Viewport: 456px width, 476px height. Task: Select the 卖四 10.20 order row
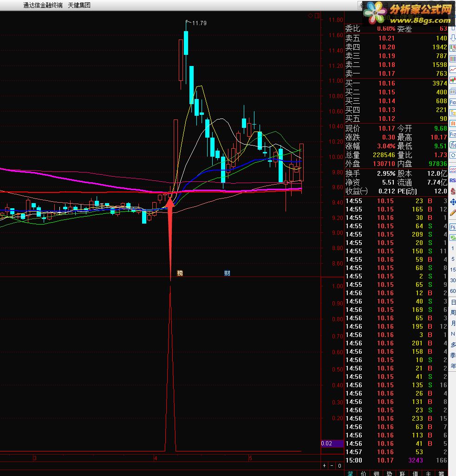[x=396, y=47]
